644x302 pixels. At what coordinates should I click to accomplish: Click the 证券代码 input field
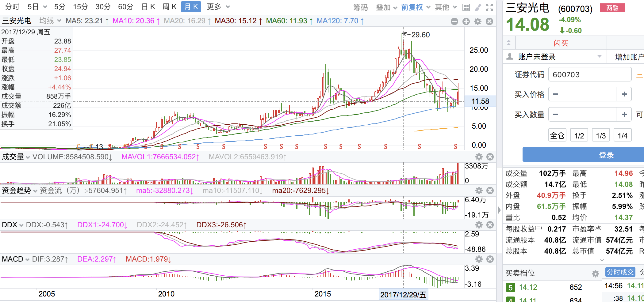(x=590, y=74)
